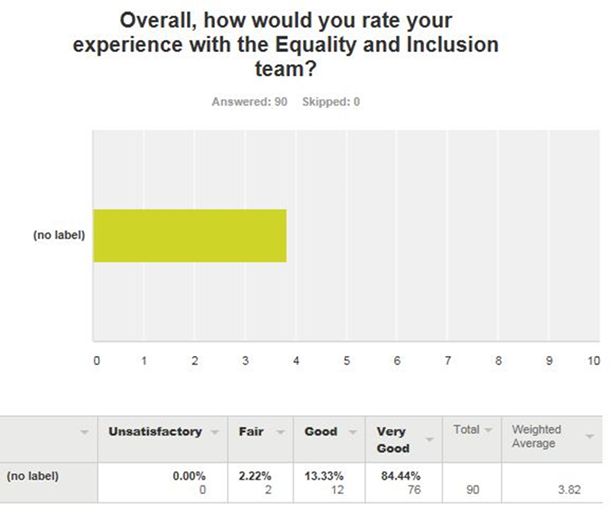This screenshot has width=611, height=517.
Task: Click the yellow-green bar in the chart
Action: click(x=190, y=236)
